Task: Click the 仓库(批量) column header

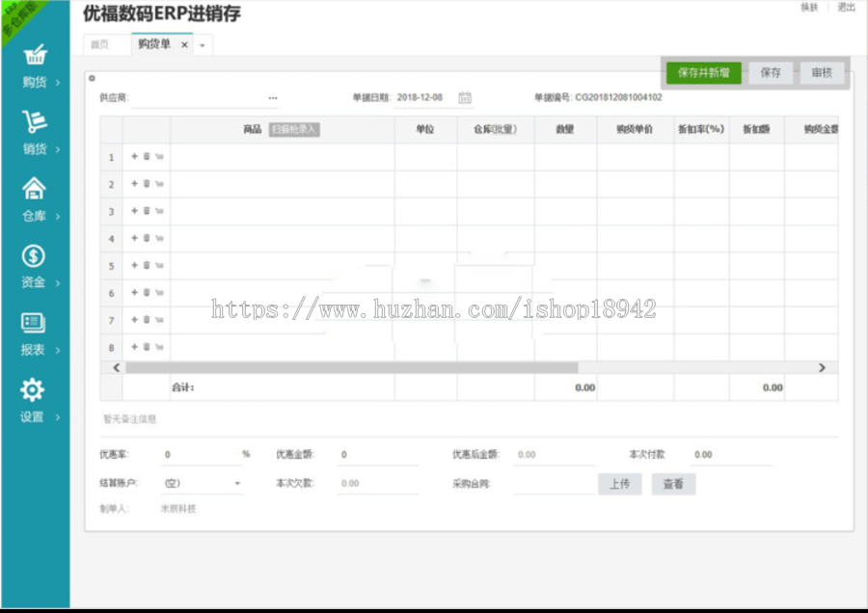Action: point(496,129)
